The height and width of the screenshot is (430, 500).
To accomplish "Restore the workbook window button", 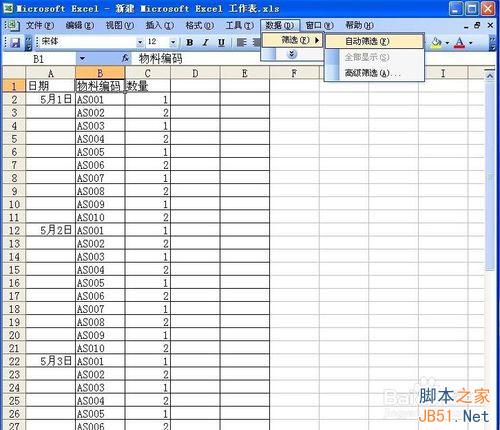I will click(x=478, y=25).
